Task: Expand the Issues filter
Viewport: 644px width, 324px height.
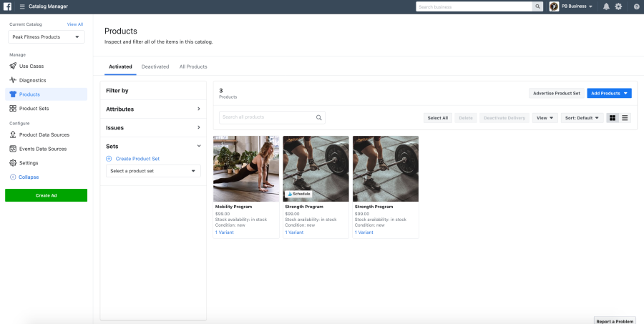Action: coord(153,128)
